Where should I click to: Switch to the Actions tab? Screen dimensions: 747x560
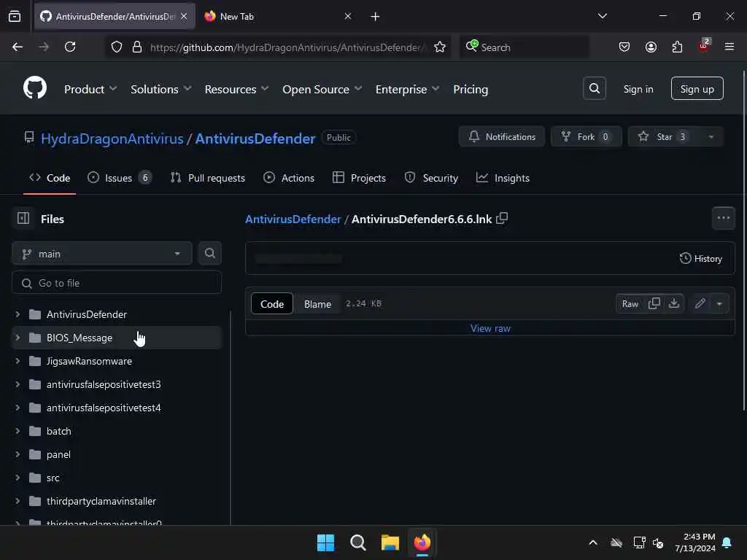click(289, 178)
